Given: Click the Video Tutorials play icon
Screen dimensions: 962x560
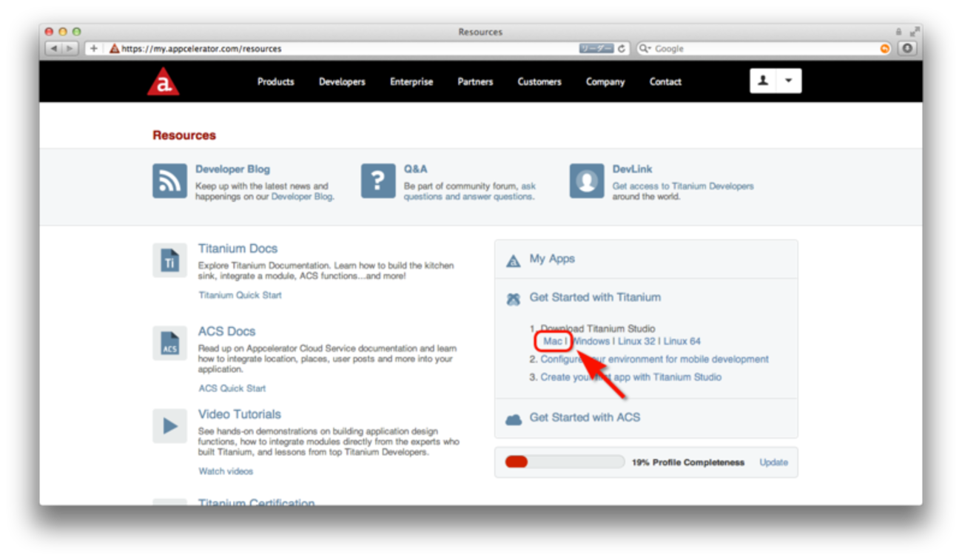Looking at the screenshot, I should click(169, 426).
